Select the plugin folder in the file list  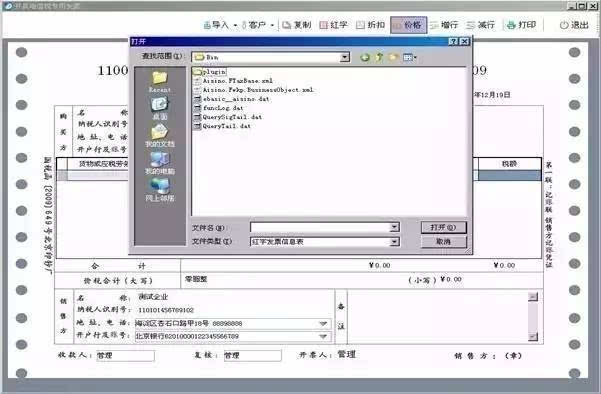pyautogui.click(x=210, y=72)
